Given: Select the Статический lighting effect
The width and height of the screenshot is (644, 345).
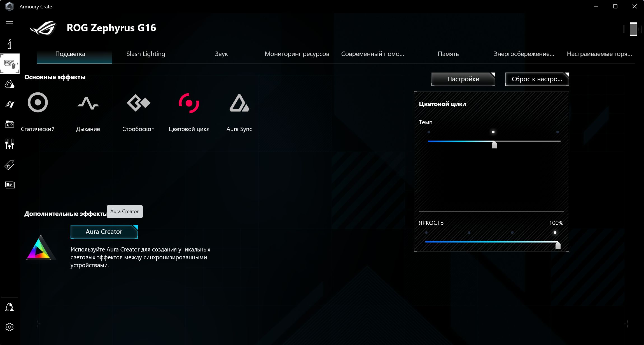Looking at the screenshot, I should 38,102.
